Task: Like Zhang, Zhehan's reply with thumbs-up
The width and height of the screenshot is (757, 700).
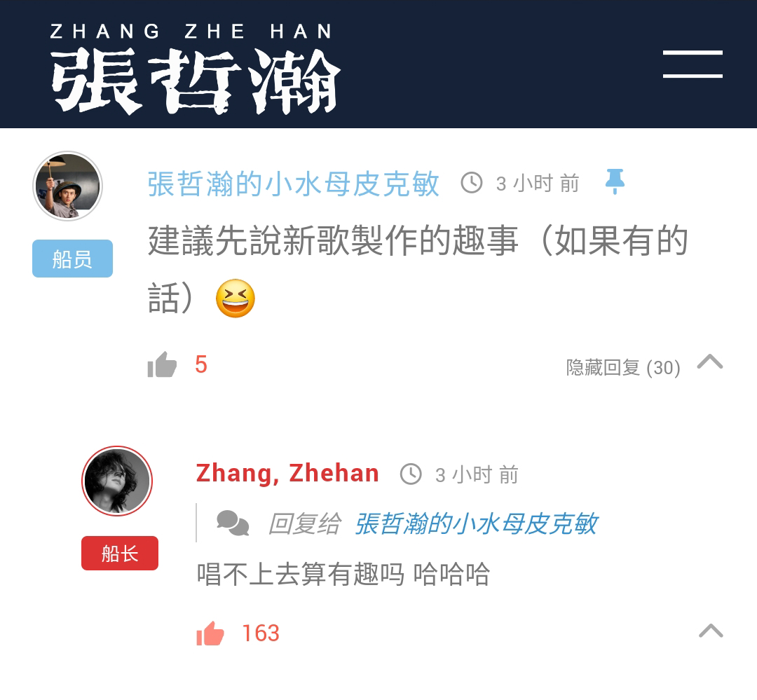Action: point(210,633)
